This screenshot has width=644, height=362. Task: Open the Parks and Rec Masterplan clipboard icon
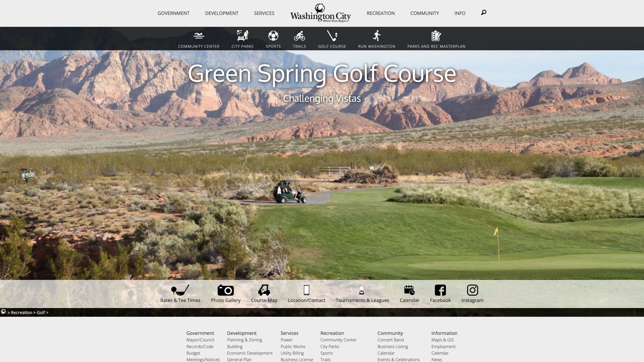click(x=436, y=36)
